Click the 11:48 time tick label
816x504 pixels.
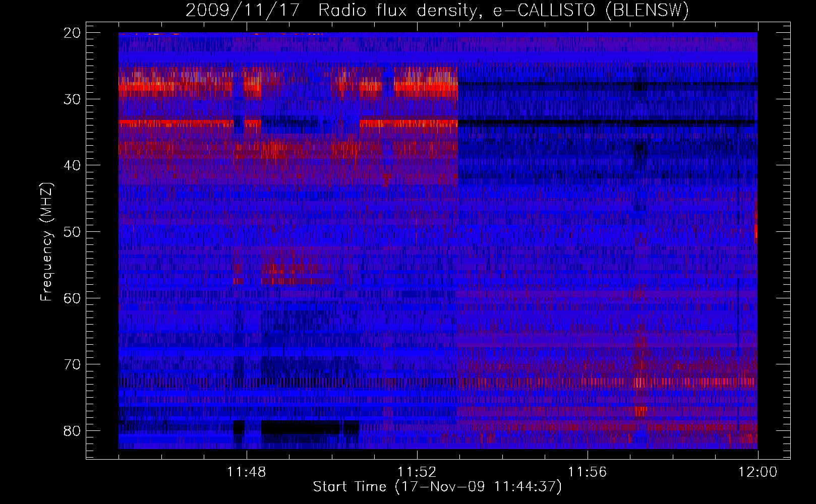point(247,472)
